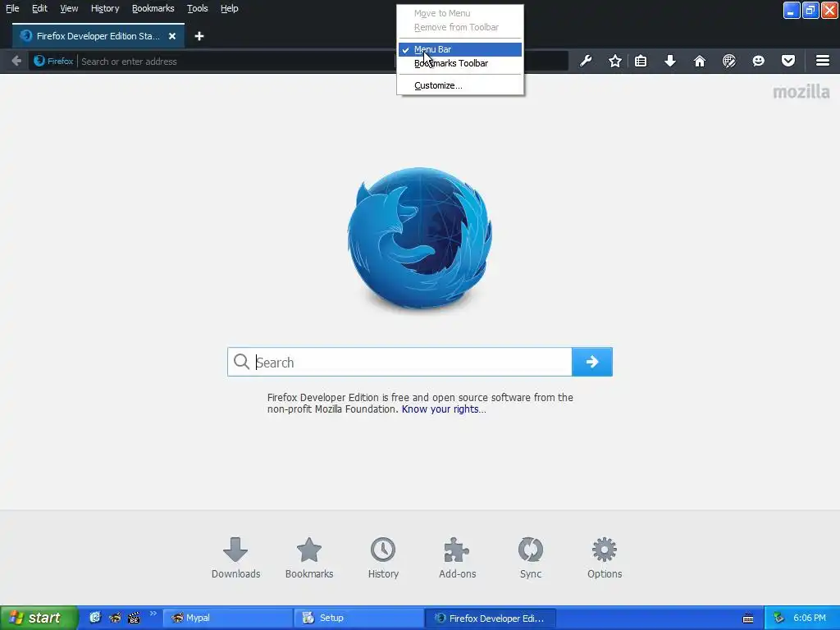This screenshot has width=840, height=630.
Task: Uncheck Menu Bar in context menu
Action: tap(460, 49)
